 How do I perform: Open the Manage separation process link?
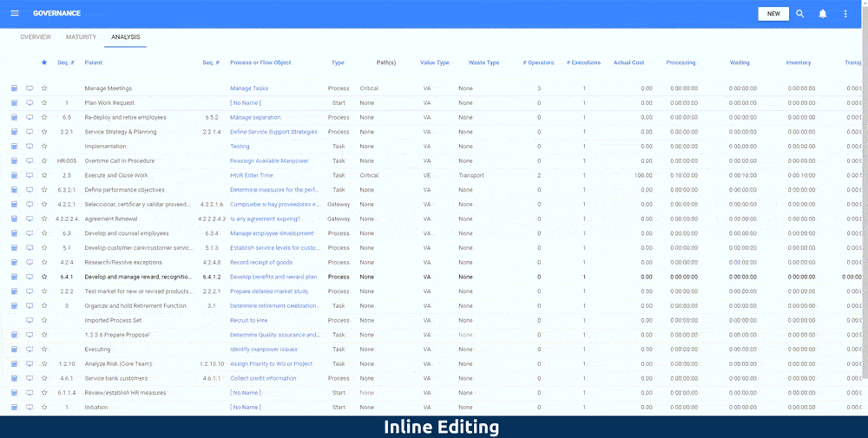click(255, 117)
